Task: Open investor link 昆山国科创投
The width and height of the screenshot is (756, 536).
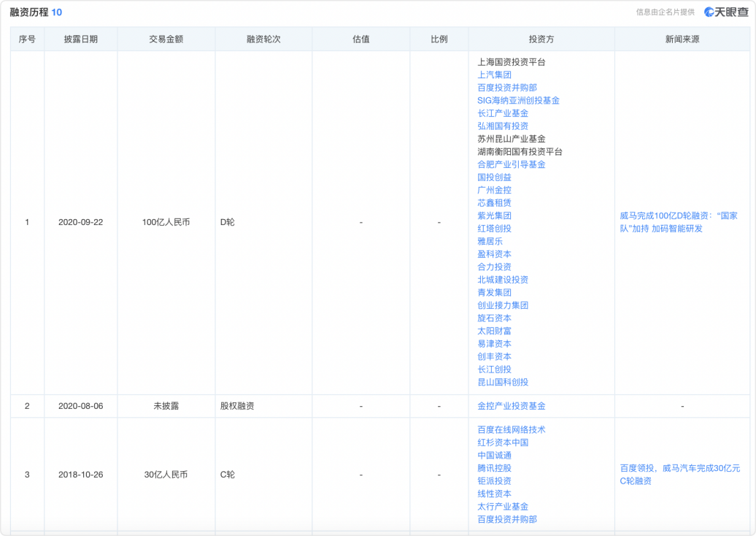Action: tap(503, 382)
